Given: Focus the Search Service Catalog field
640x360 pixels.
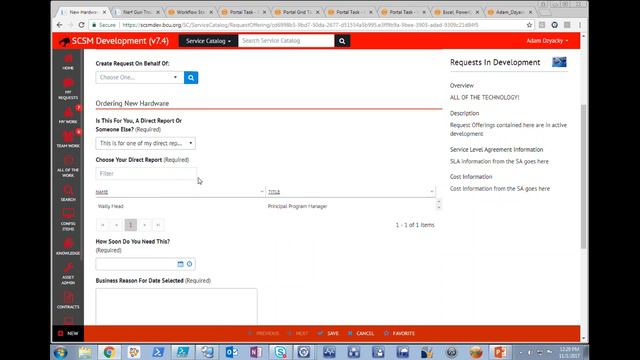Looking at the screenshot, I should 286,41.
